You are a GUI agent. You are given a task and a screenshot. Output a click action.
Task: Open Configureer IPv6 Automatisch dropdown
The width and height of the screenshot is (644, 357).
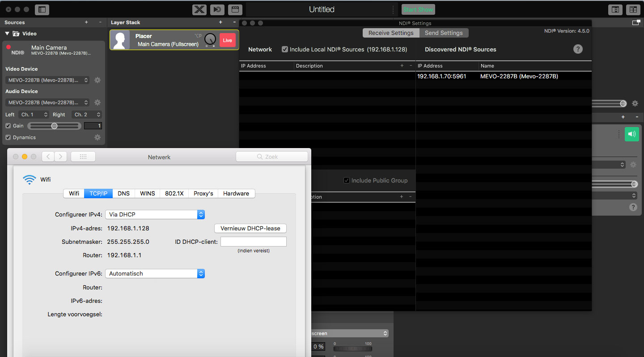[155, 273]
